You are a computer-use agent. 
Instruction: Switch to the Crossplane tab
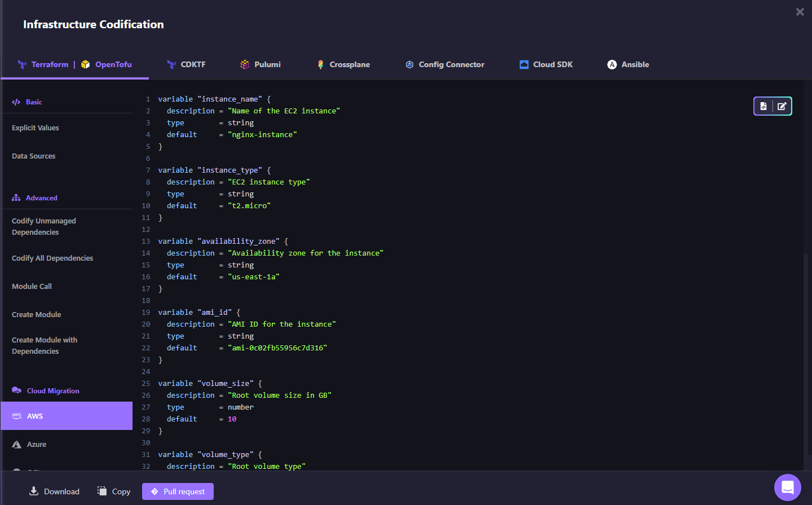343,64
